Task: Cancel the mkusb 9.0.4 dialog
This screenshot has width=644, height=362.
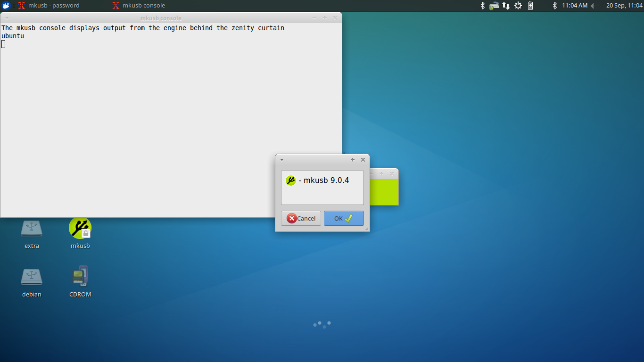Action: tap(301, 218)
